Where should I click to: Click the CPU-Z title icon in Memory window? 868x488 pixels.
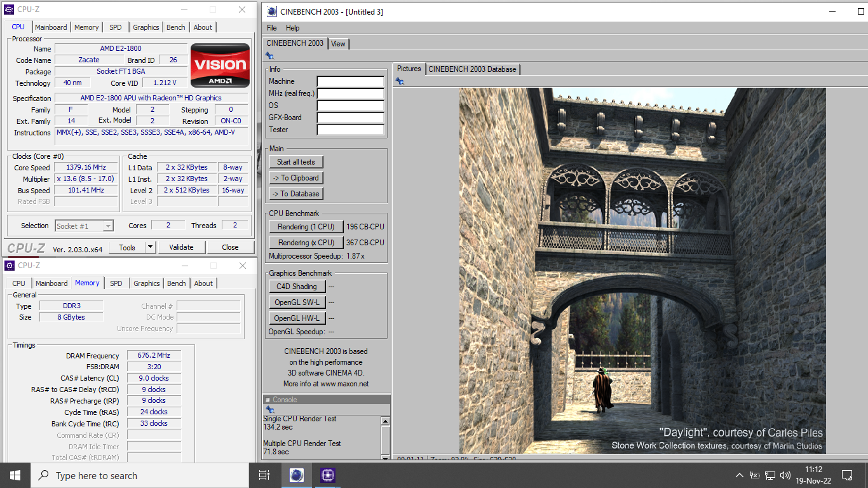pos(9,266)
